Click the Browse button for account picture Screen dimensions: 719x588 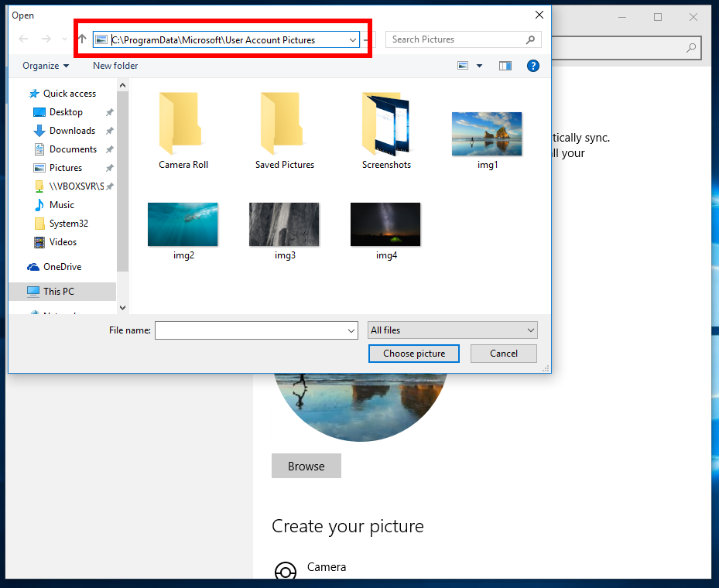[306, 466]
